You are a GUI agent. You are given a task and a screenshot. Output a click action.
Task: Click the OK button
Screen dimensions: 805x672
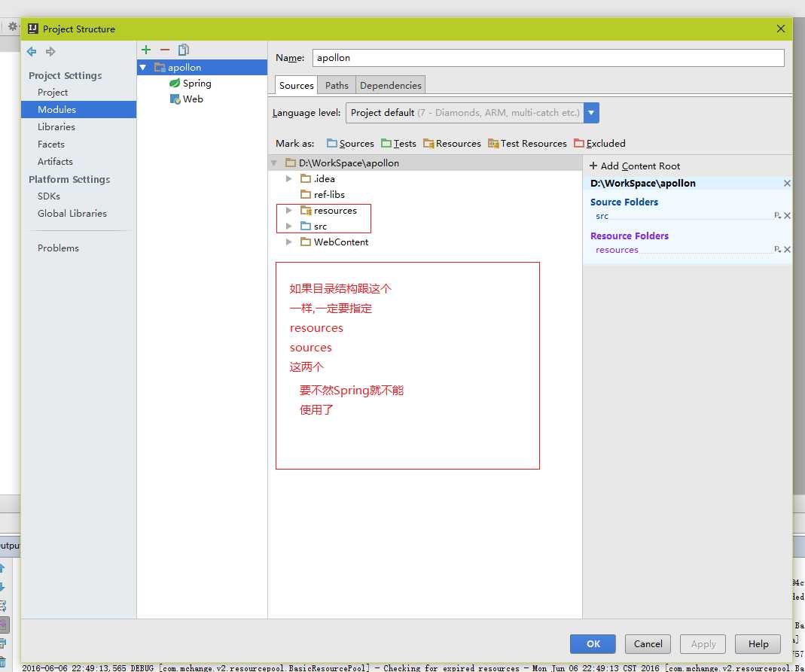pos(593,644)
